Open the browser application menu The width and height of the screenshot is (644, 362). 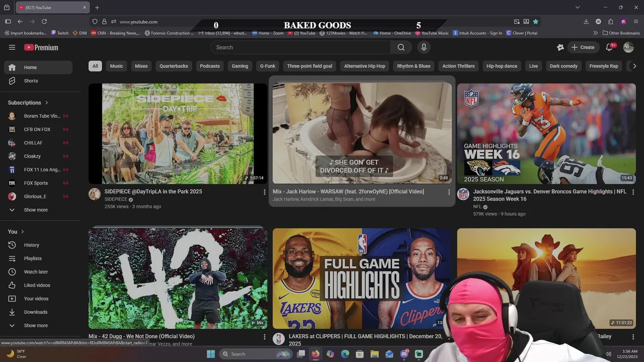pyautogui.click(x=636, y=22)
